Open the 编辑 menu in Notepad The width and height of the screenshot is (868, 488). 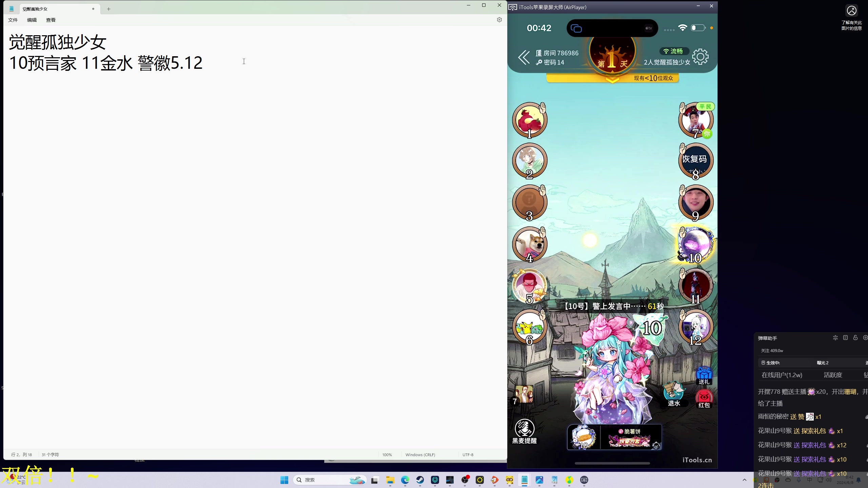tap(32, 20)
